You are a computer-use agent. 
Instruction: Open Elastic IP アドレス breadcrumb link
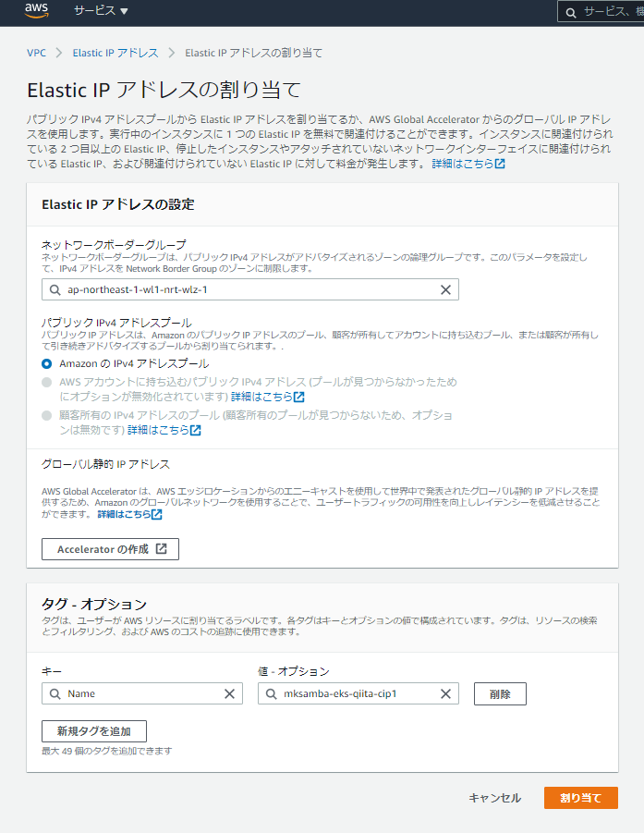point(115,53)
